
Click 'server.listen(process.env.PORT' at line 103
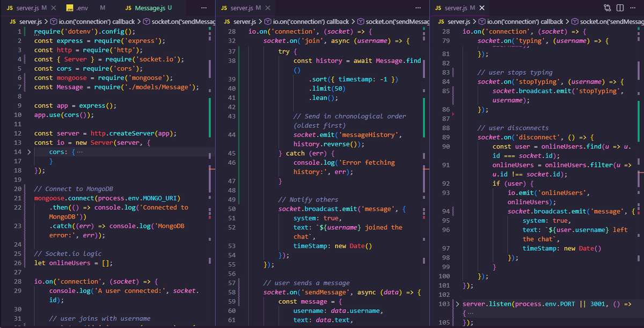518,304
